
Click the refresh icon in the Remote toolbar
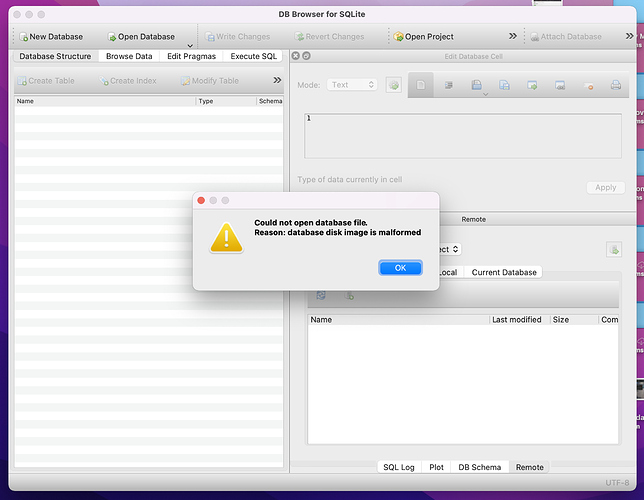pos(321,295)
